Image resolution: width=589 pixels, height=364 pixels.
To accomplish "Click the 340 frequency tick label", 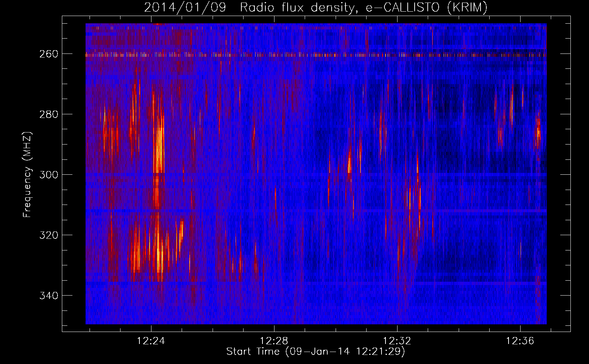I will click(x=49, y=296).
